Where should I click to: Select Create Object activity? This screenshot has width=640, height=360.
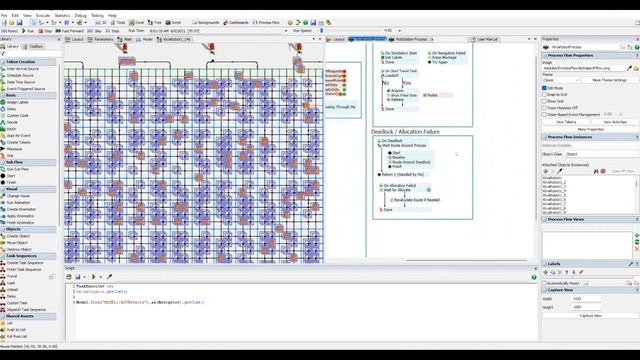(x=18, y=236)
